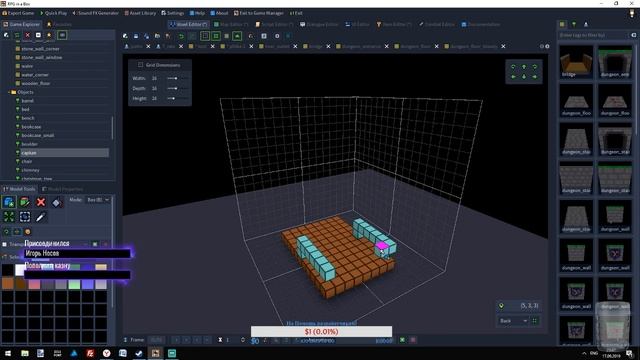
Task: Toggle the Transparency checkbox
Action: pos(4,244)
